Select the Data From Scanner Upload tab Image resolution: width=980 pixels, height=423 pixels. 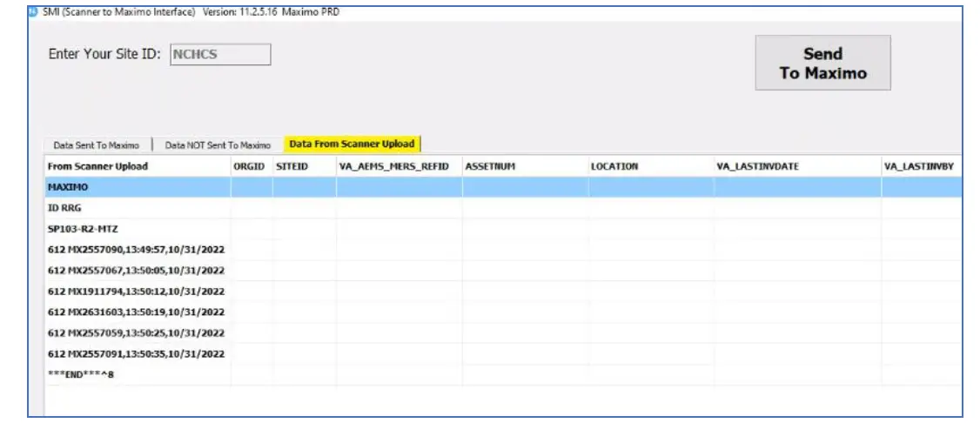pyautogui.click(x=352, y=144)
